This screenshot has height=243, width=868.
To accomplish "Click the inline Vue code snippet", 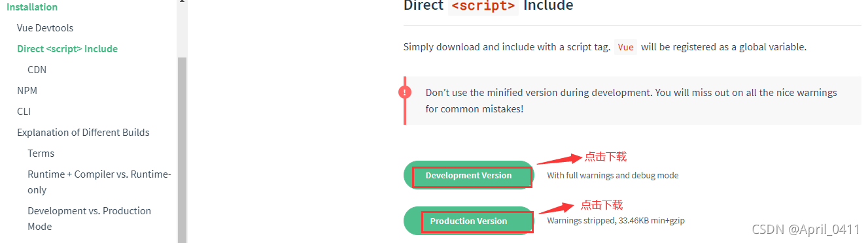I will tap(626, 47).
